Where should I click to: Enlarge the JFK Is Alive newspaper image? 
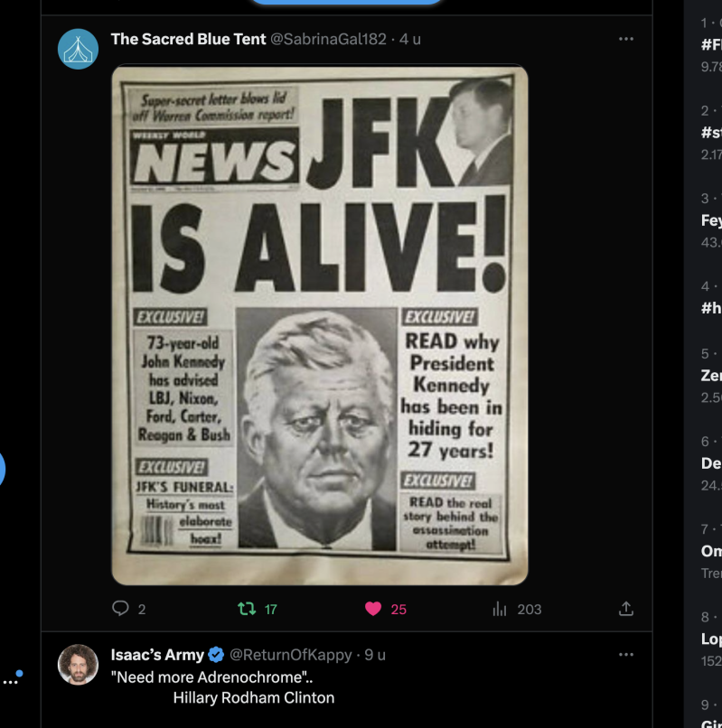click(x=319, y=325)
